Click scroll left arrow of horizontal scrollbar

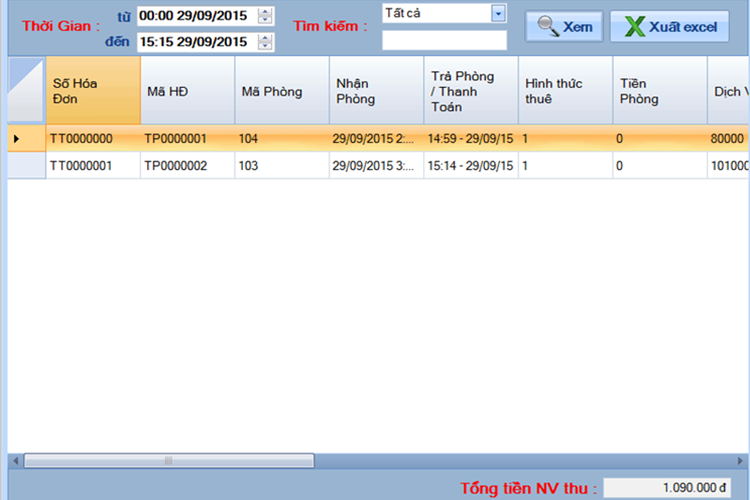[x=16, y=461]
